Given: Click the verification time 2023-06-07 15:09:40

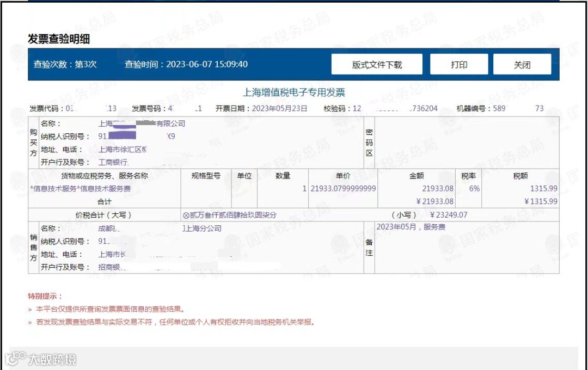Looking at the screenshot, I should pyautogui.click(x=207, y=64).
